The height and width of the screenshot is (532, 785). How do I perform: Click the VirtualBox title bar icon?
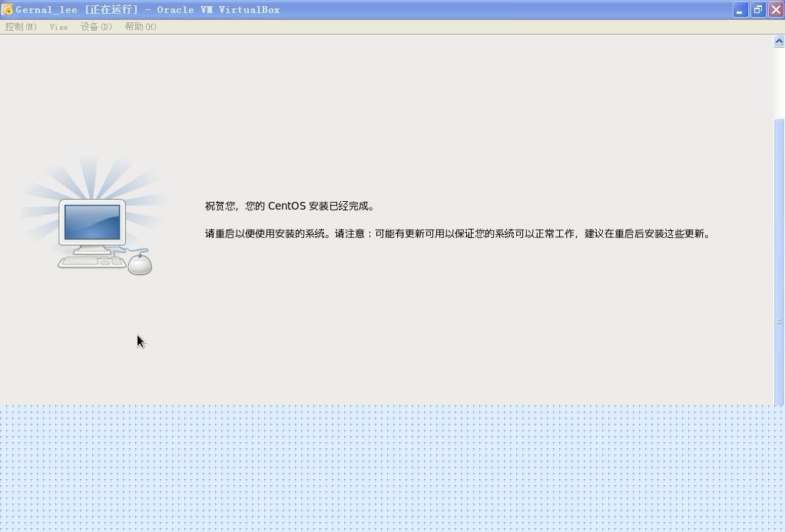point(7,9)
